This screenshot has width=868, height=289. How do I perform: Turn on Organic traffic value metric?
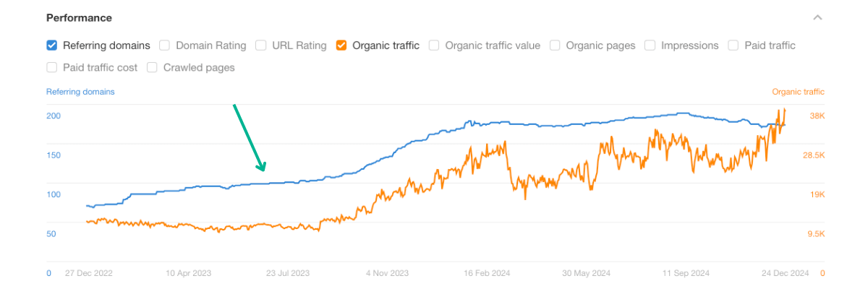[x=434, y=46]
